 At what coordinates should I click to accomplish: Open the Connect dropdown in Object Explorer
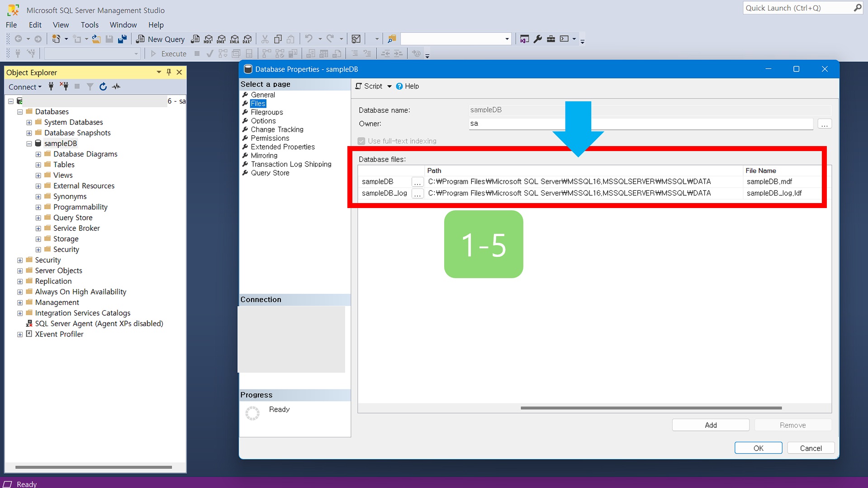pos(25,86)
